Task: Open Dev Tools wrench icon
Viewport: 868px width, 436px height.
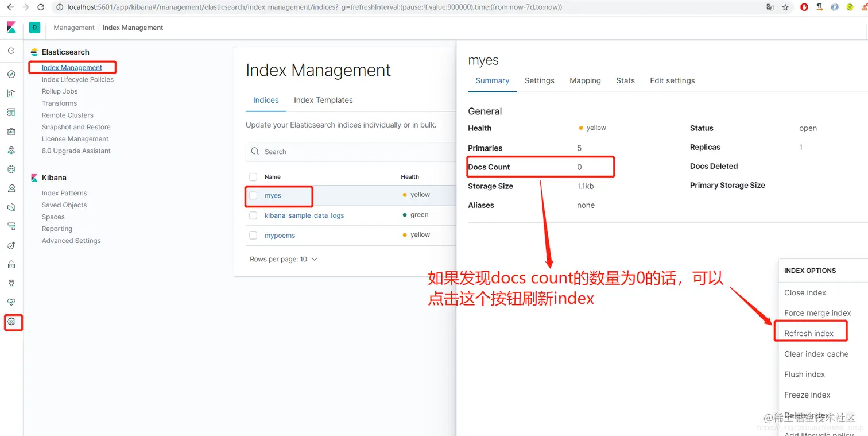Action: 11,283
